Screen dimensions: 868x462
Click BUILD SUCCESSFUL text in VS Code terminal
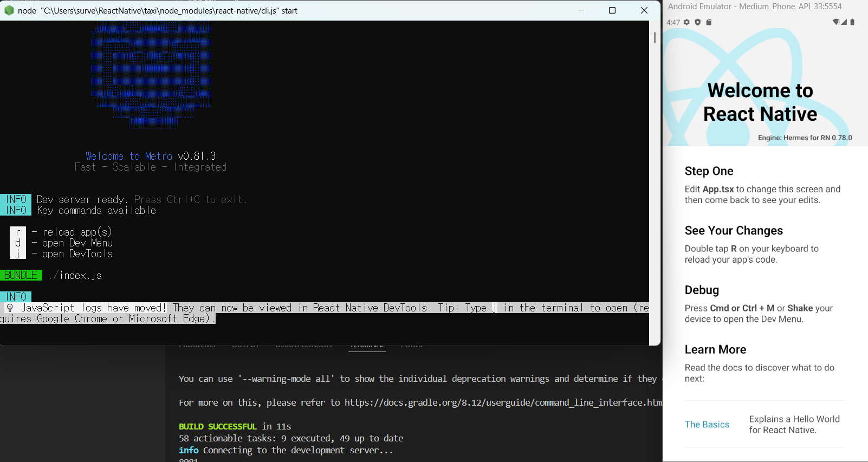[x=218, y=426]
